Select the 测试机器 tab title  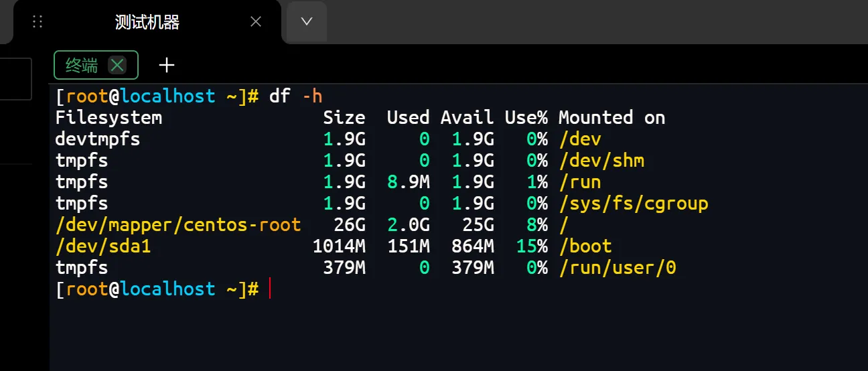click(147, 22)
